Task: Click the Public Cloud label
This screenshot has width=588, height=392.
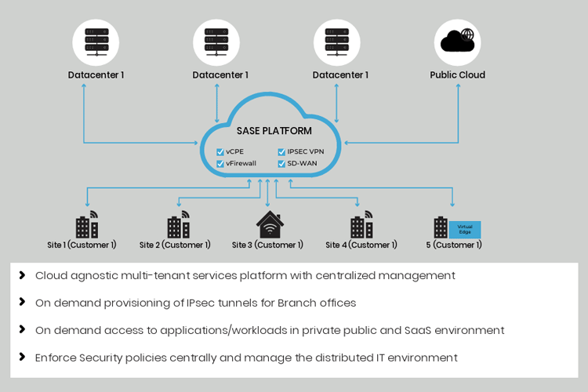Action: coord(458,75)
